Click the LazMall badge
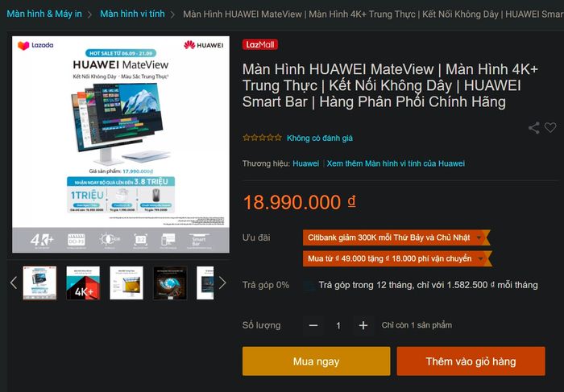Image resolution: width=564 pixels, height=392 pixels. tap(260, 44)
